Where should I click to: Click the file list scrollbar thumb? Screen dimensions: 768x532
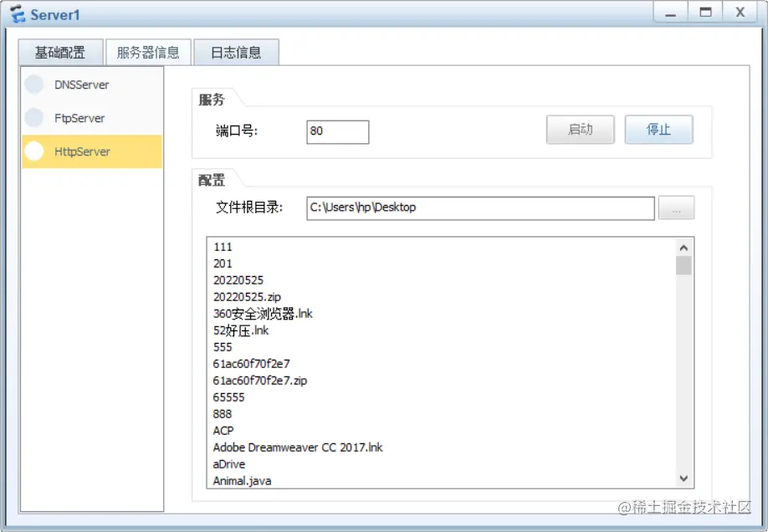pyautogui.click(x=684, y=265)
